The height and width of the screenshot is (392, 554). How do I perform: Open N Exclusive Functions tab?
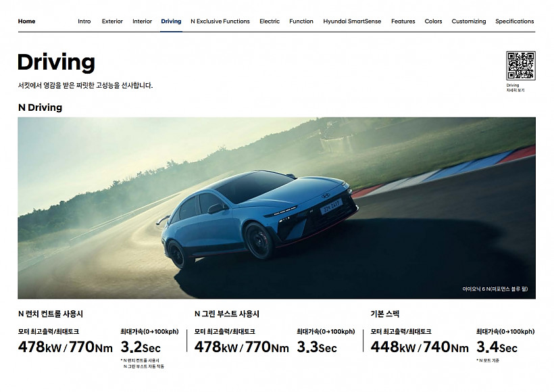220,21
